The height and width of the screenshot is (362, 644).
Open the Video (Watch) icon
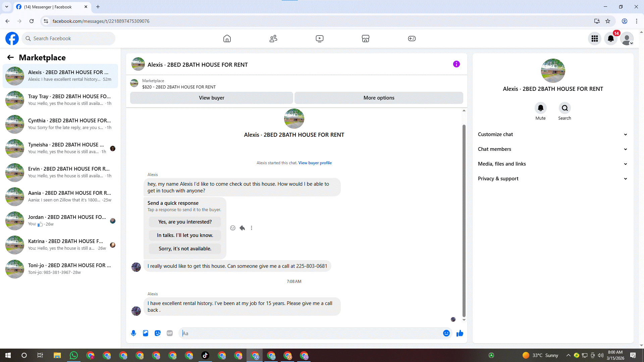(320, 39)
